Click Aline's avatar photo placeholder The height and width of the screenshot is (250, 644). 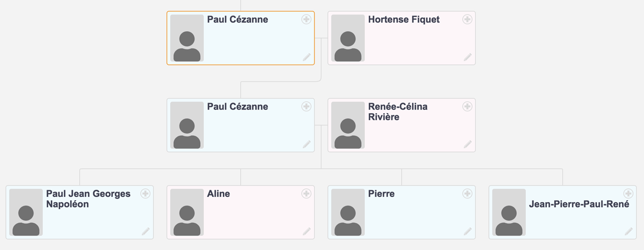coord(187,212)
